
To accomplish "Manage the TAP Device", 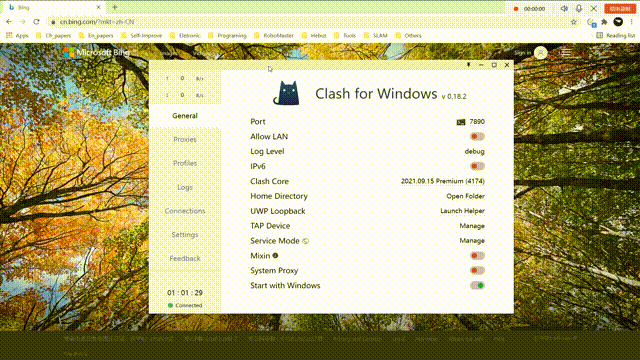I will click(x=472, y=226).
